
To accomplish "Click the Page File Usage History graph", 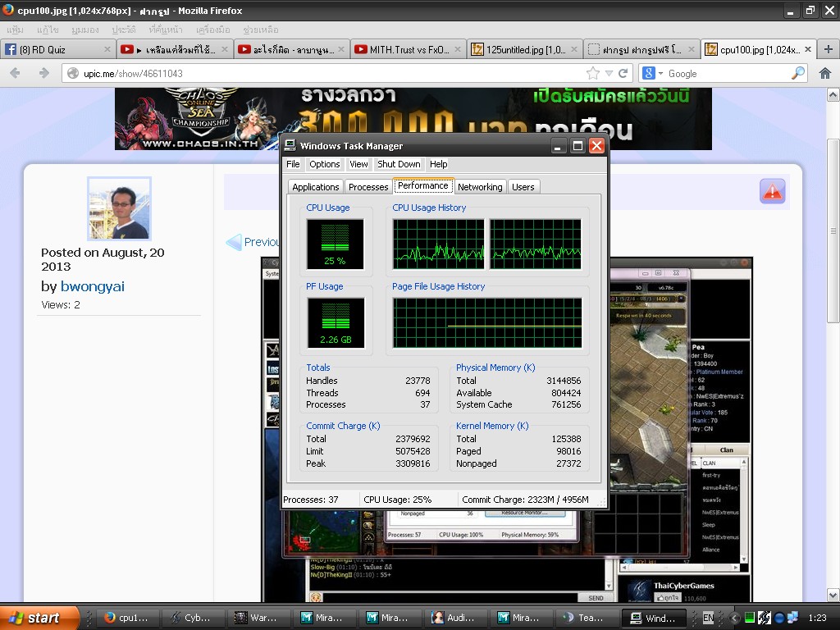I will 487,323.
